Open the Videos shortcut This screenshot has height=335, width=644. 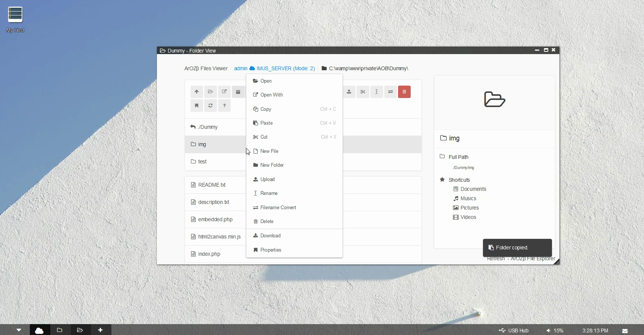pyautogui.click(x=468, y=217)
